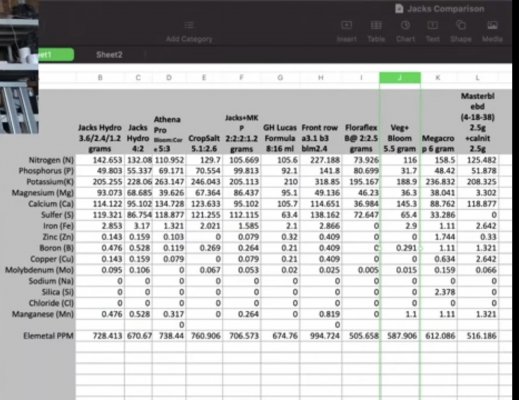
Task: Select the Manganese (Mn) row label
Action: [43, 314]
